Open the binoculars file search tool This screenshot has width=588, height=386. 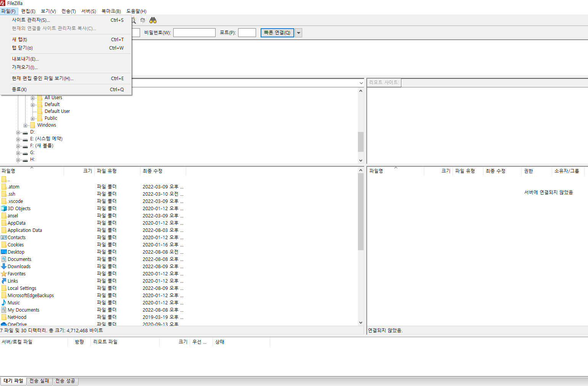(153, 20)
